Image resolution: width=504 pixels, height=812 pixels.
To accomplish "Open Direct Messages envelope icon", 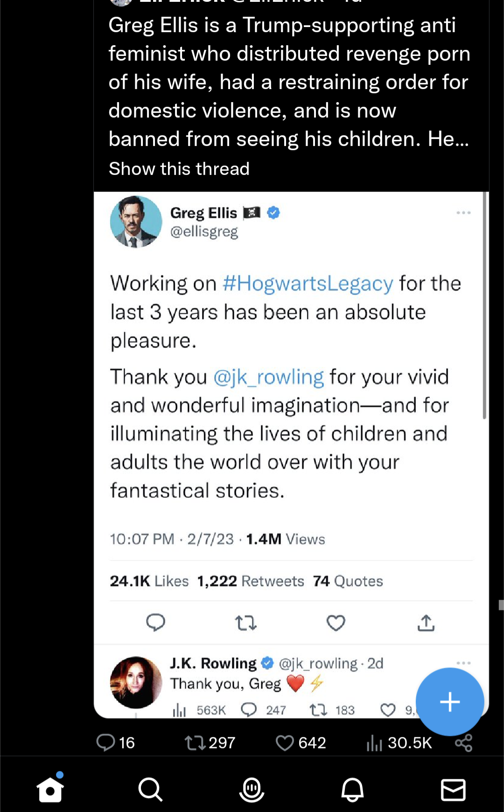I will tap(453, 790).
